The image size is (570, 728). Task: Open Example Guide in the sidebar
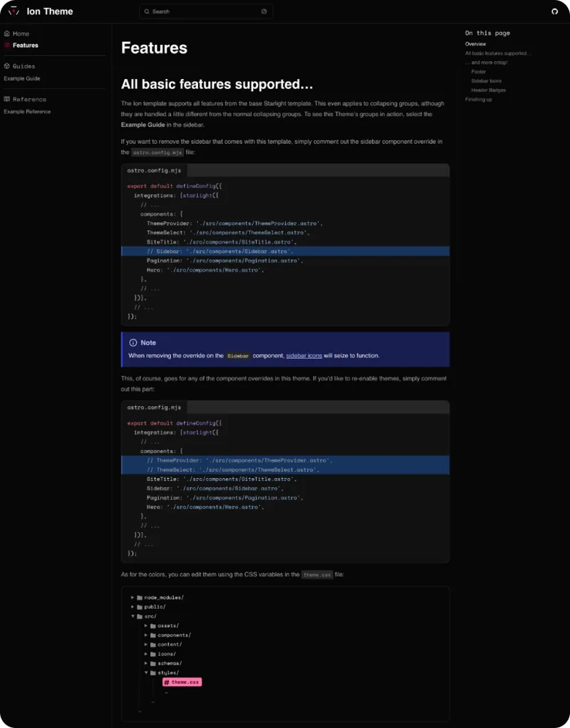22,78
